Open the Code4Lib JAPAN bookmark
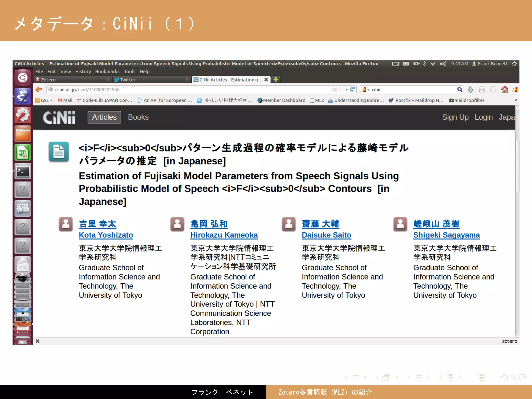532x399 pixels. 104,100
